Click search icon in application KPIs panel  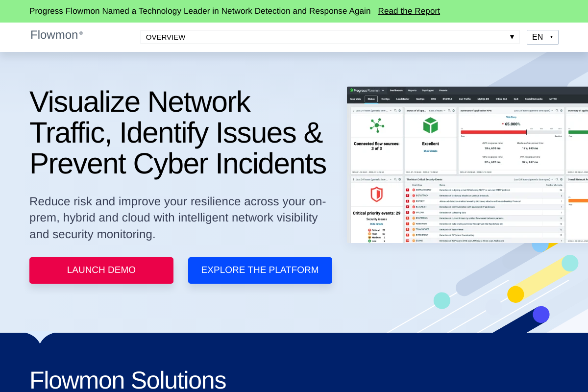click(556, 111)
